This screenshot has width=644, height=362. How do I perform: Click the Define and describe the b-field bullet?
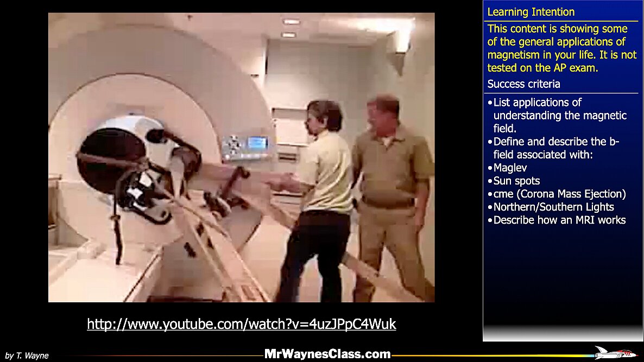tap(556, 148)
